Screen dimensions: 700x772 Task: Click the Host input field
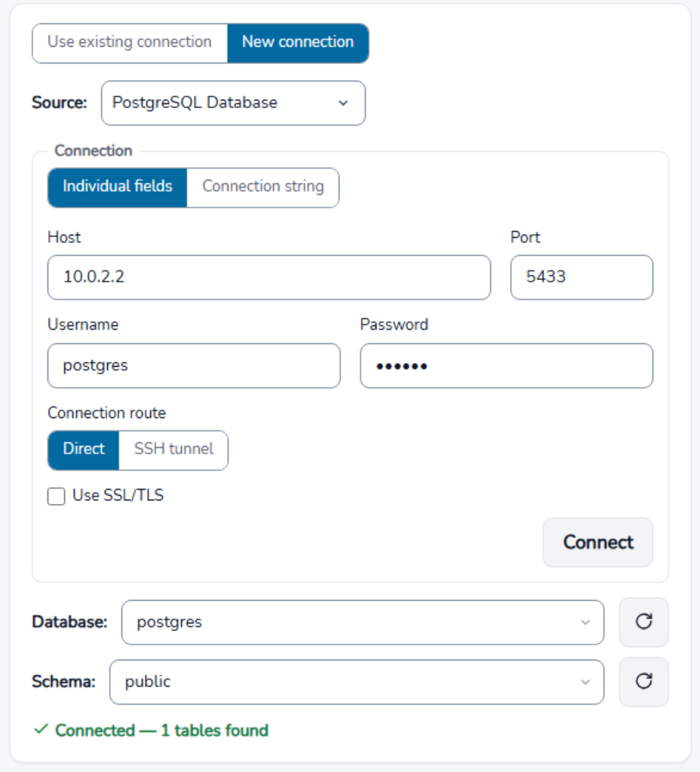click(269, 277)
